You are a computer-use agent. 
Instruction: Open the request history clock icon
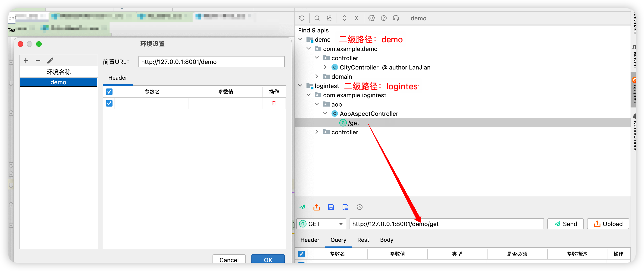(360, 207)
